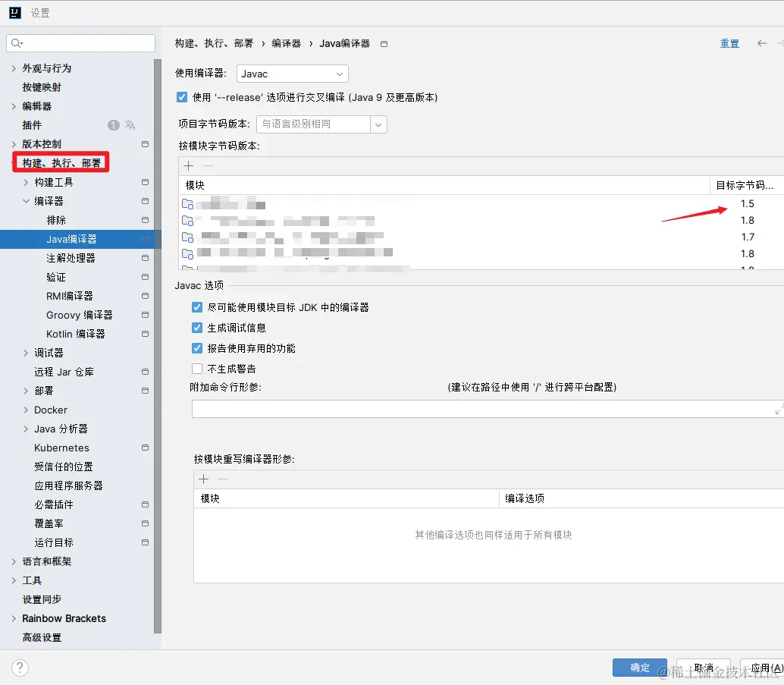Click project-level icon next to 运行目标

[145, 542]
